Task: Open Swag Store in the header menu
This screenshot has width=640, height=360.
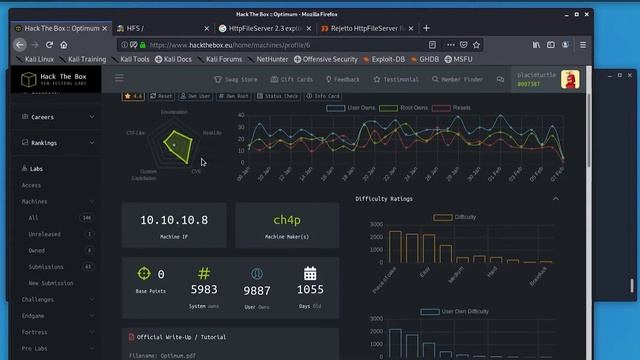Action: point(236,79)
